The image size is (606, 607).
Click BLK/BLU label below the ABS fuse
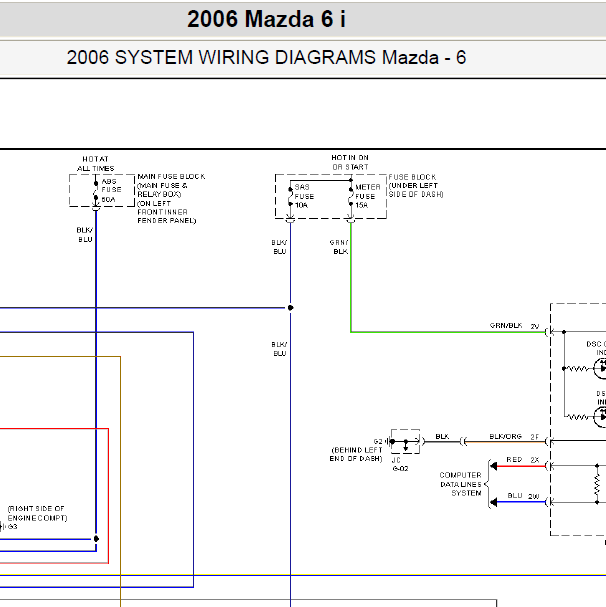(x=85, y=235)
